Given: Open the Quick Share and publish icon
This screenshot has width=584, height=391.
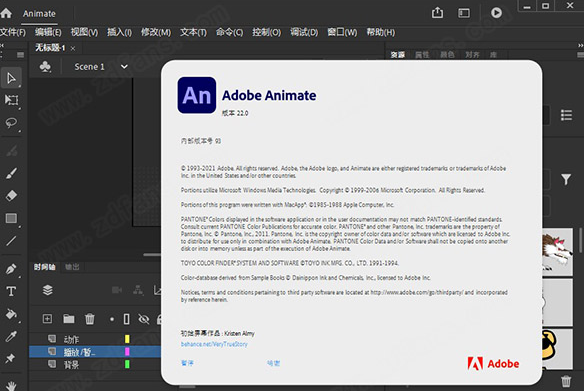Looking at the screenshot, I should click(x=437, y=13).
